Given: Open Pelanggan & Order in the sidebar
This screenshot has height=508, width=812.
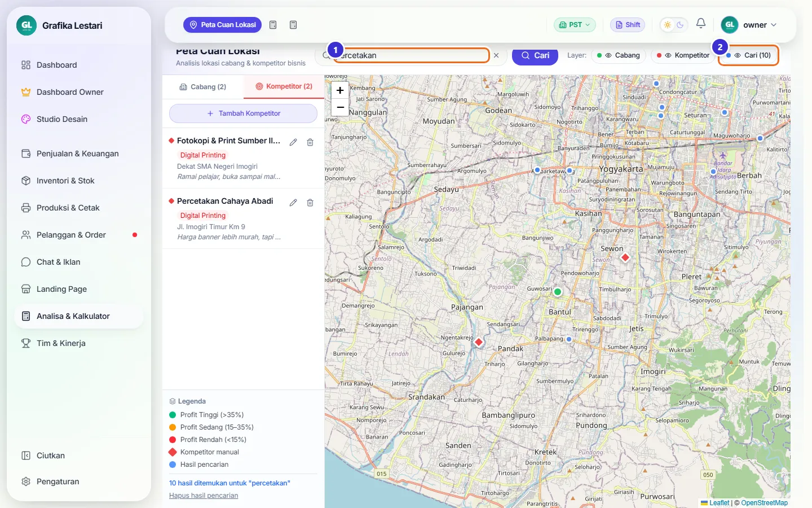Looking at the screenshot, I should (x=79, y=235).
